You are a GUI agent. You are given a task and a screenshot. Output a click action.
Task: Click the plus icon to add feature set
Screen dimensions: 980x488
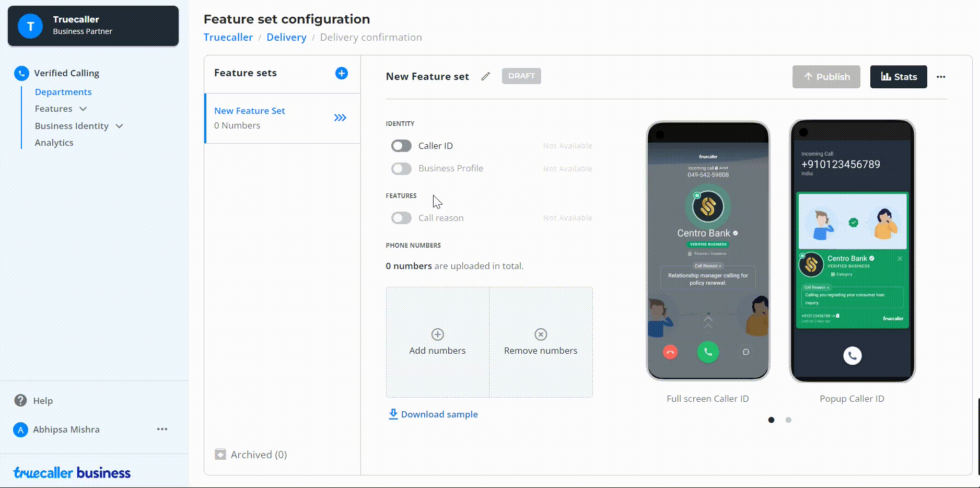click(342, 73)
